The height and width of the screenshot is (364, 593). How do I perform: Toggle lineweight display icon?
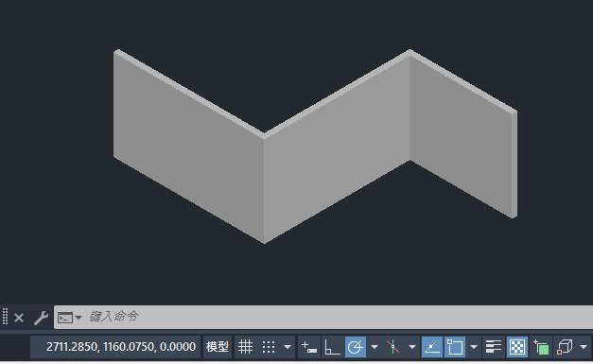(493, 347)
